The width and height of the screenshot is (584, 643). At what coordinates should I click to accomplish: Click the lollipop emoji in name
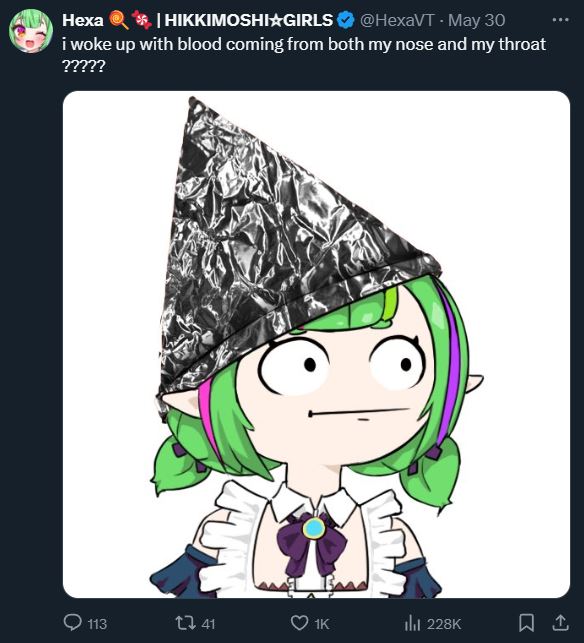coord(119,20)
